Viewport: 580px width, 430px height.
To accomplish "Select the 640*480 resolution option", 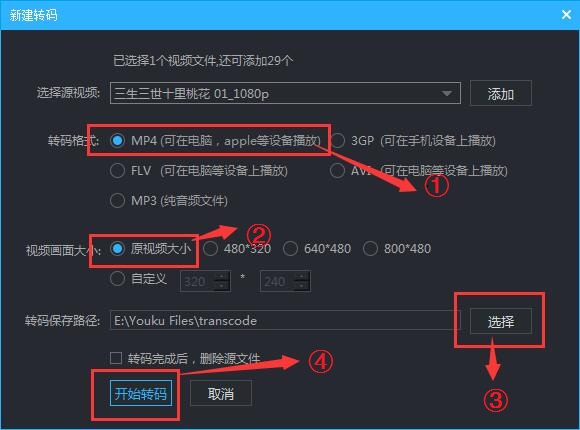I will (290, 249).
